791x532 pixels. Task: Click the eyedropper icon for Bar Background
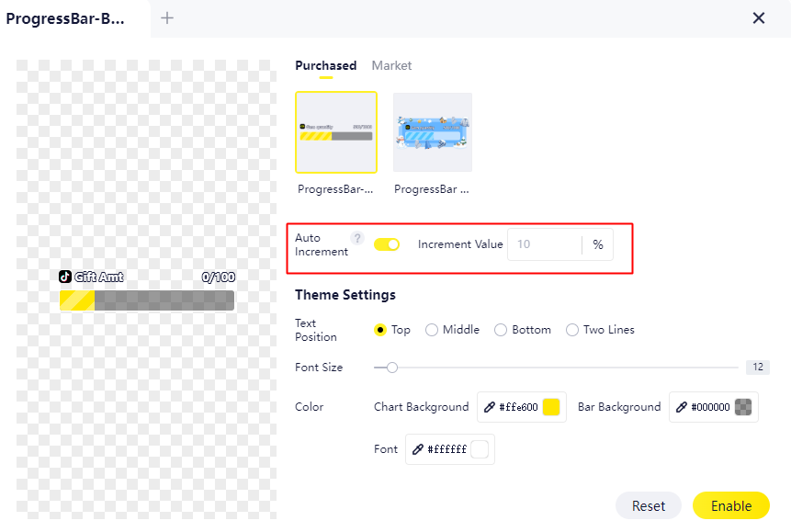[682, 407]
